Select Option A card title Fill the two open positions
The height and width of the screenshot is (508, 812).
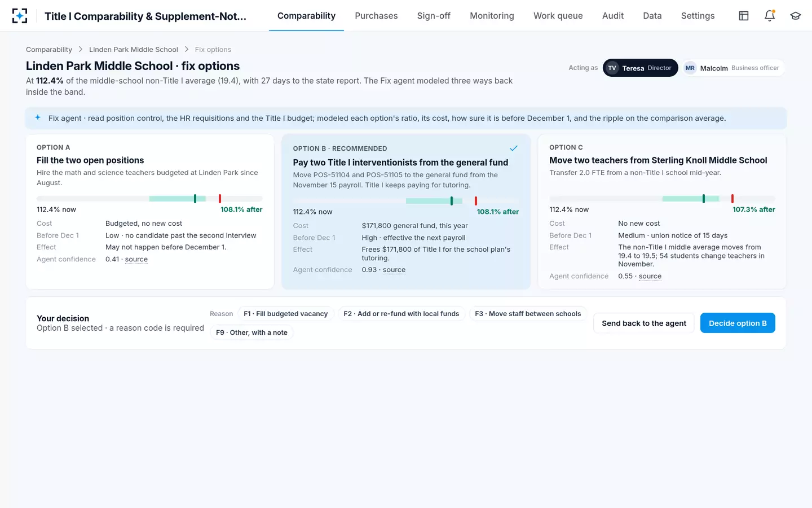click(90, 160)
